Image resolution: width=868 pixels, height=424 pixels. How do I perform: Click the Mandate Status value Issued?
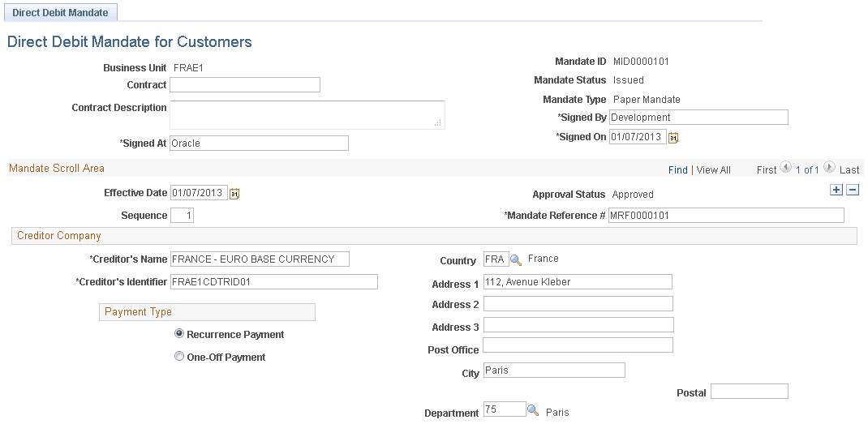(629, 80)
